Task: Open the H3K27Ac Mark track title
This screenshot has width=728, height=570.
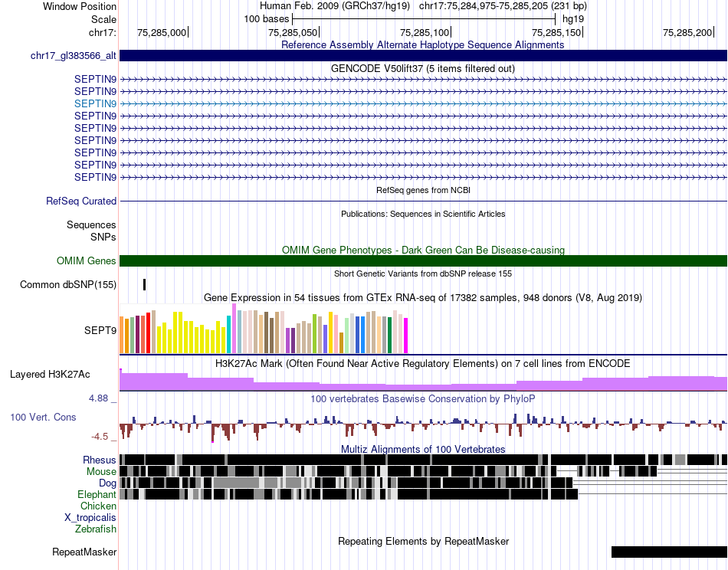Action: (x=423, y=363)
